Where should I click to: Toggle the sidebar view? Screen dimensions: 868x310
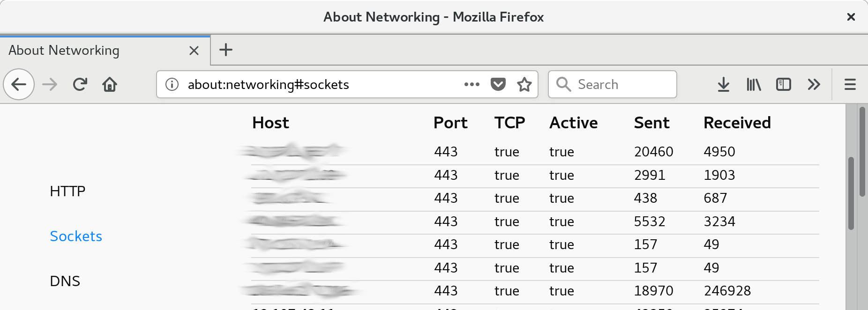click(784, 84)
